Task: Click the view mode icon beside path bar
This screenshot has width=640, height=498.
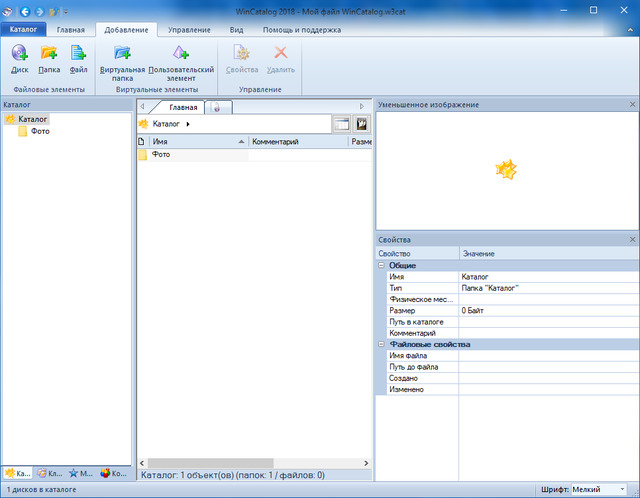Action: (342, 124)
